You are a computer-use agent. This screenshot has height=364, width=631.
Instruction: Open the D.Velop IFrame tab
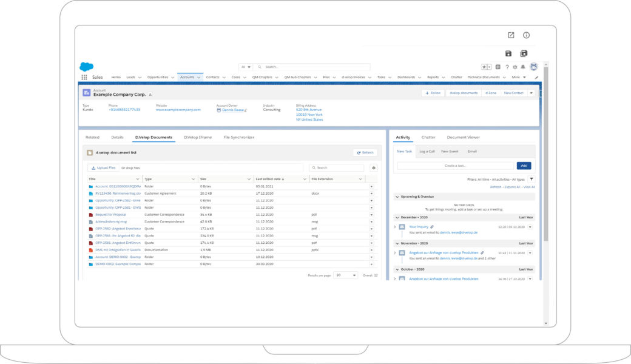point(198,138)
